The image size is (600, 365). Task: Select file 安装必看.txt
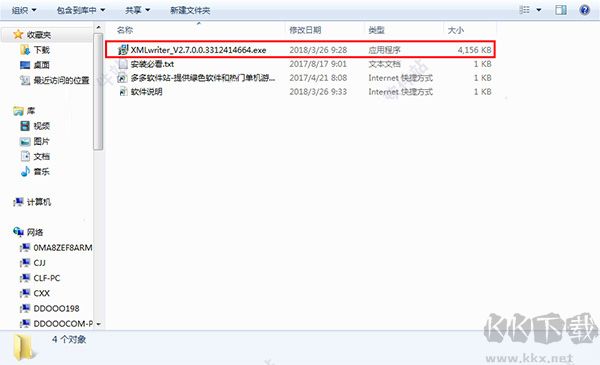point(152,64)
